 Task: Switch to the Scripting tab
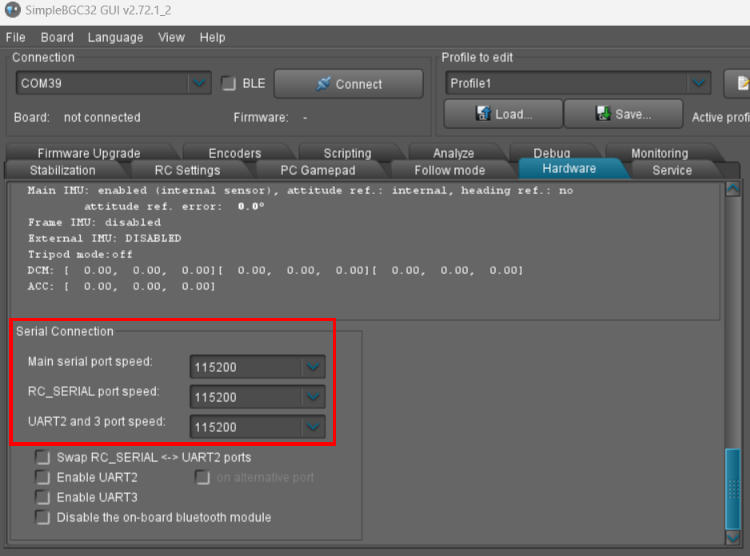tap(347, 153)
